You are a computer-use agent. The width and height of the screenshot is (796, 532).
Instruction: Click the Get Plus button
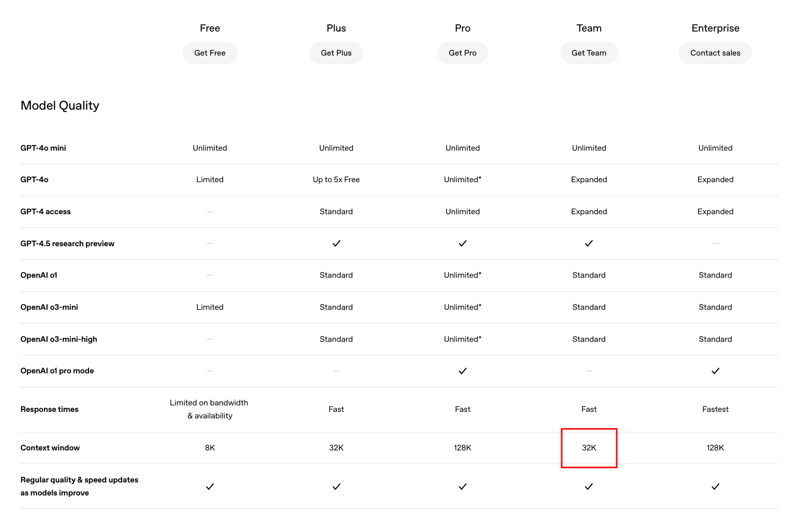pos(336,53)
